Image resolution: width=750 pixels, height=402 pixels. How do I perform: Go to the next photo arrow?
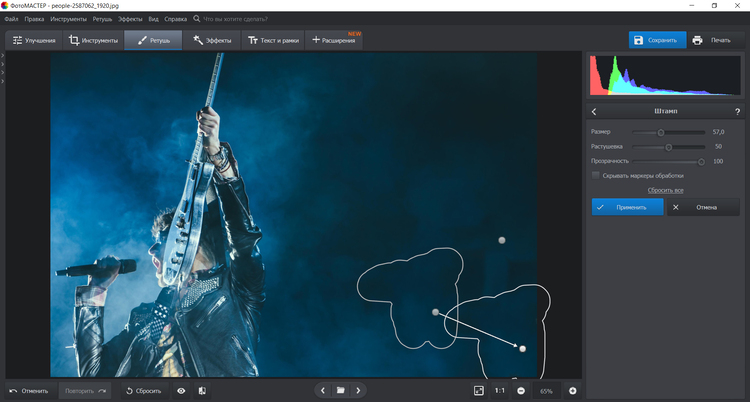coord(359,390)
